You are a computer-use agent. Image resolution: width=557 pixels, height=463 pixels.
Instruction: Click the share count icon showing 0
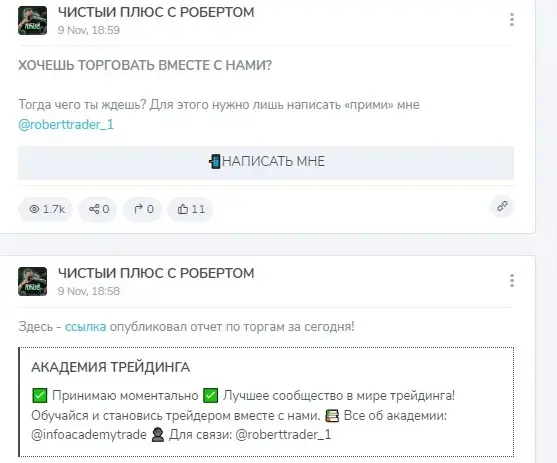[x=98, y=209]
